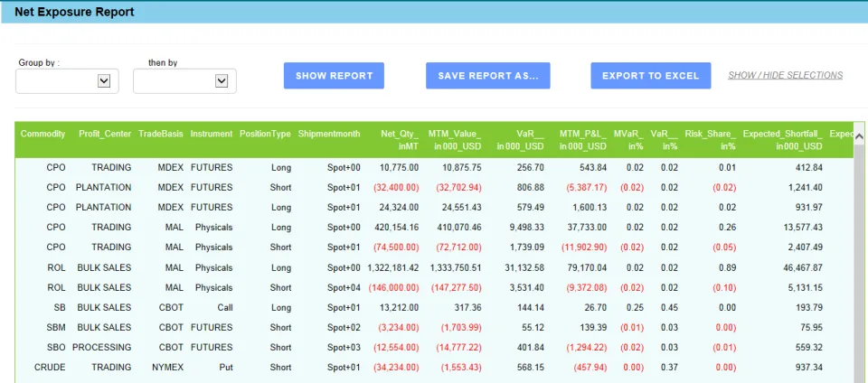Click the Expected_Shortfall column header

pyautogui.click(x=783, y=140)
